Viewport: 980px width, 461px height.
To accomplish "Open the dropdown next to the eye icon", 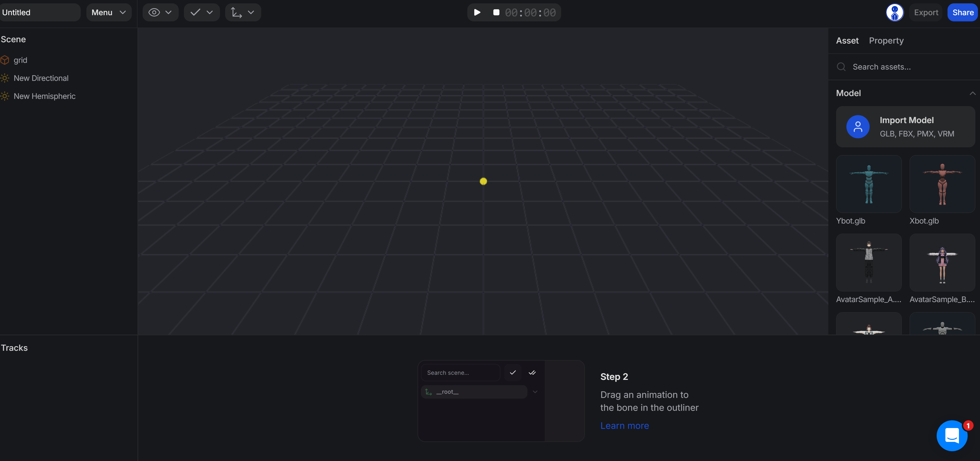I will [x=168, y=12].
